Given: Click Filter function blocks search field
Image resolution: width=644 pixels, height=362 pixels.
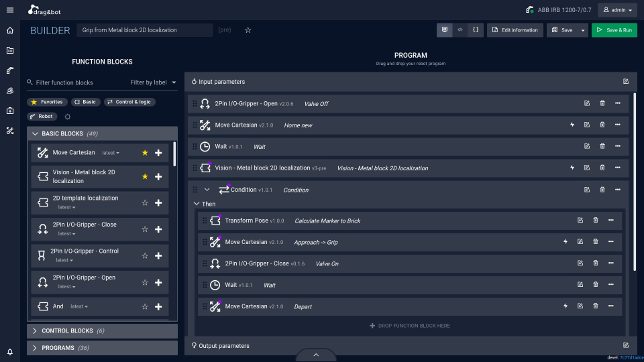Looking at the screenshot, I should pos(78,82).
